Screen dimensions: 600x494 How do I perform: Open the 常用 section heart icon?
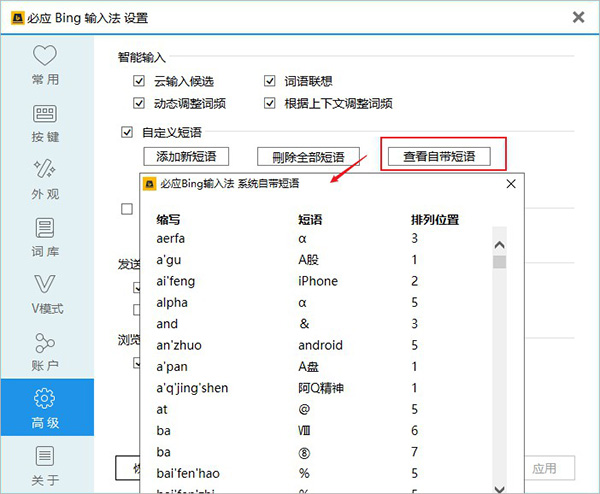45,55
